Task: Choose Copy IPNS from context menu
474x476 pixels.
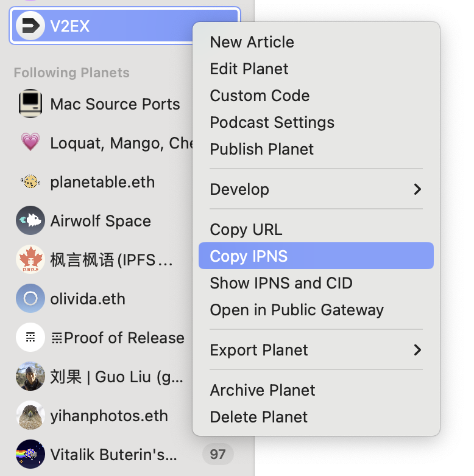Action: click(x=249, y=256)
